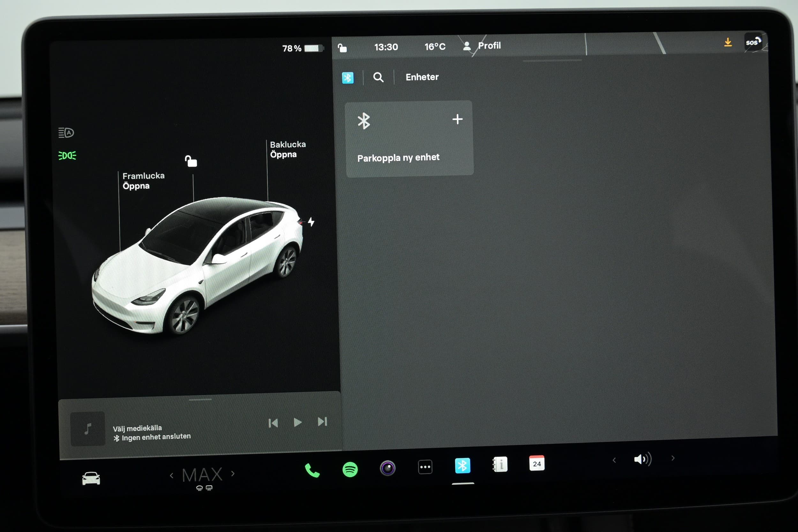Screen dimensions: 798x532
Task: Open the owner's manual info app
Action: click(x=500, y=464)
